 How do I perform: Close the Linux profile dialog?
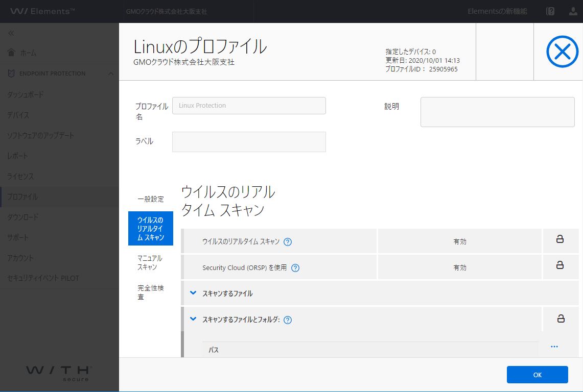pos(562,52)
